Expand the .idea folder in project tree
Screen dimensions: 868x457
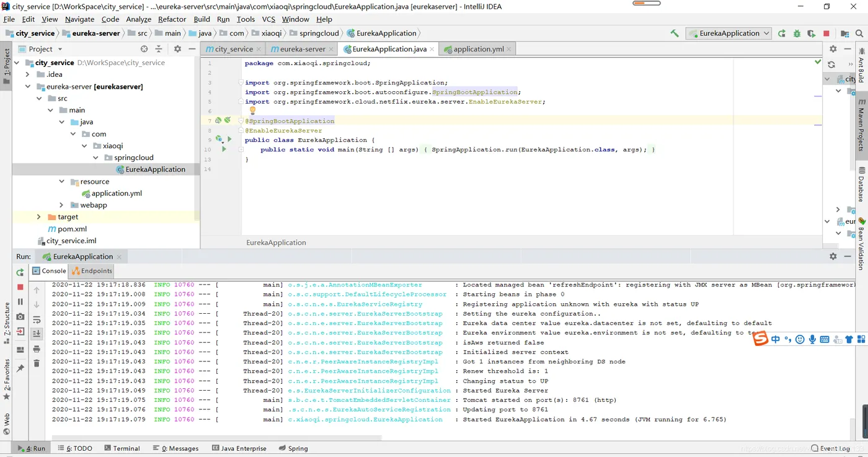click(x=28, y=74)
